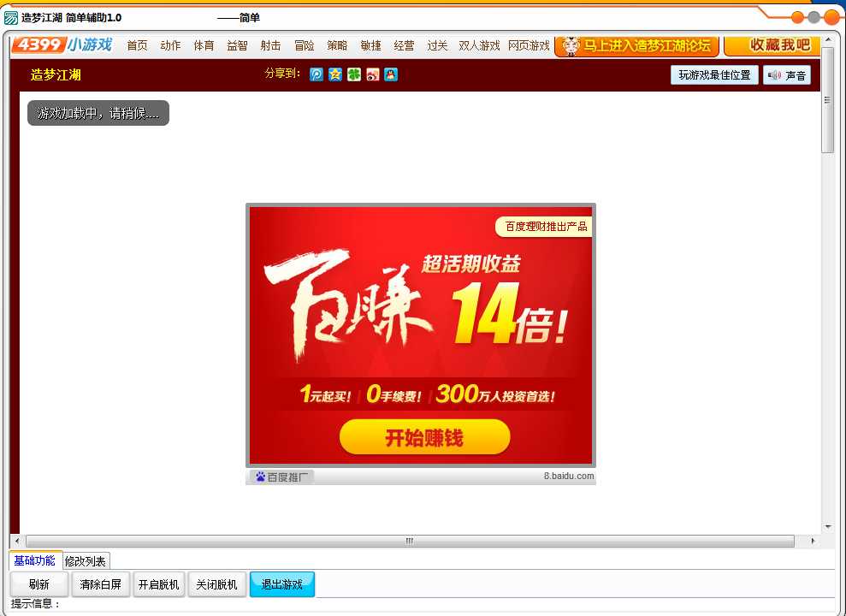Screen dimensions: 846x616
Task: Open the 首页 nav item
Action: (x=137, y=46)
